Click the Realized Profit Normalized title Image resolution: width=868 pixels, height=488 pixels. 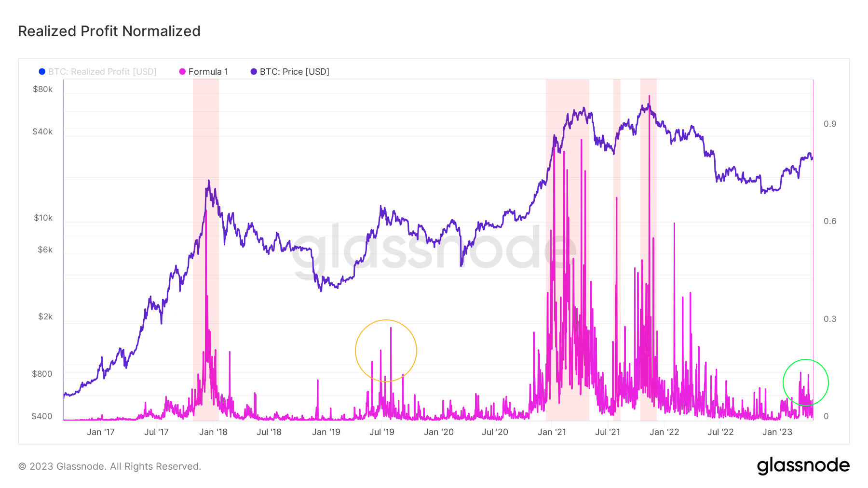click(x=109, y=31)
